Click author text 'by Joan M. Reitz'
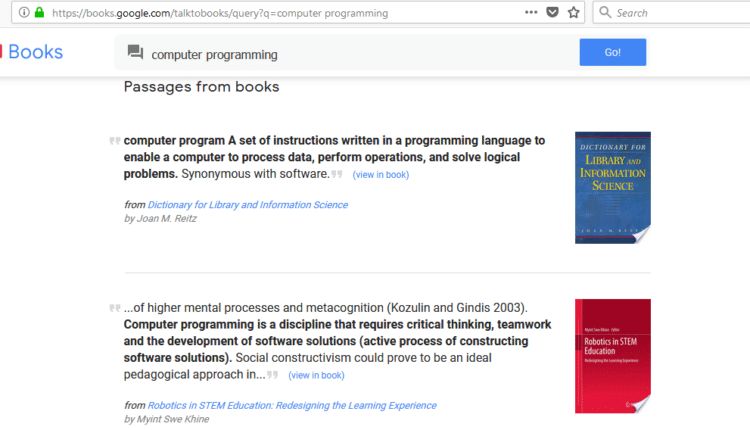The height and width of the screenshot is (430, 750). click(160, 219)
